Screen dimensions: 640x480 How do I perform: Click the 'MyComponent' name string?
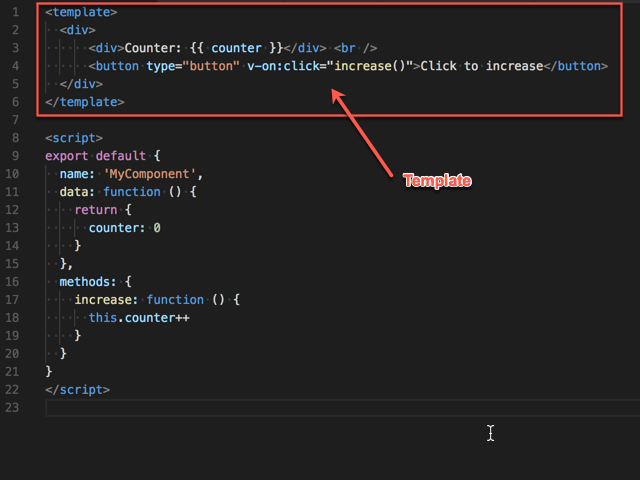click(x=153, y=174)
